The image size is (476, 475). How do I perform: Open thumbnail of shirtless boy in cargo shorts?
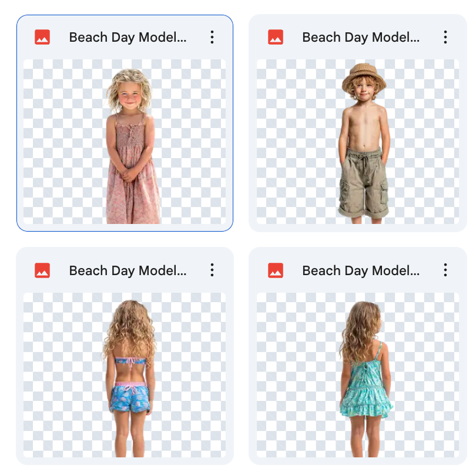tap(358, 142)
